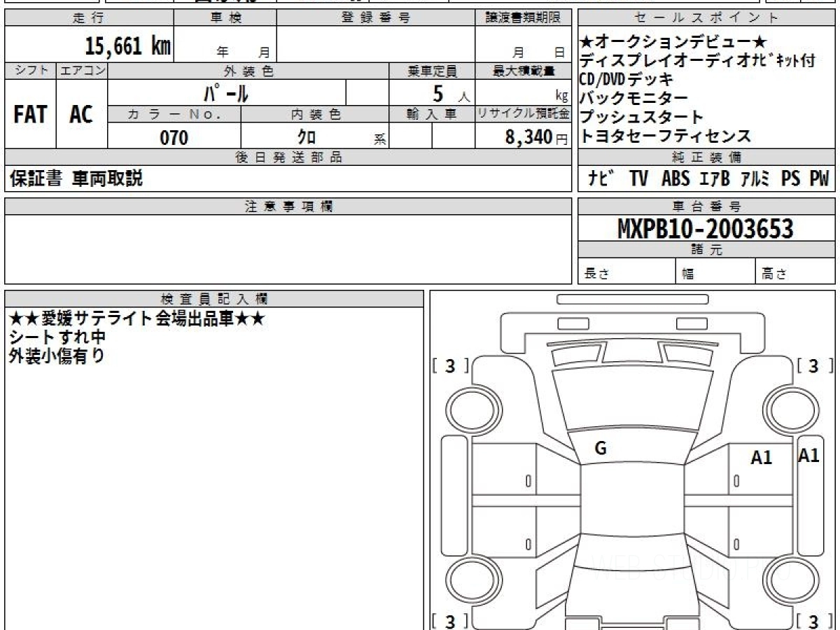
Task: Click the 車台番号 header
Action: 706,206
